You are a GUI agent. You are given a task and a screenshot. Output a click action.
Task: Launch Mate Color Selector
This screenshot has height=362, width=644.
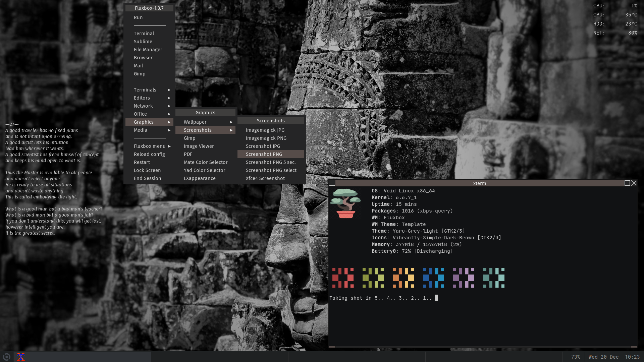(205, 162)
